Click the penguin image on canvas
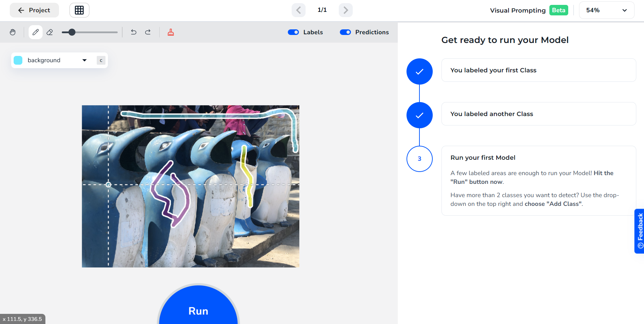The height and width of the screenshot is (324, 644). click(191, 186)
